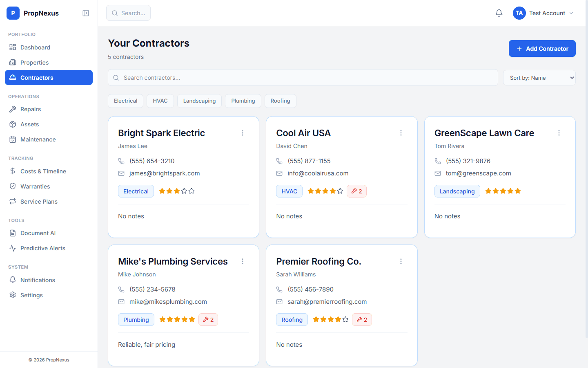Toggle the Plumbing category filter
This screenshot has height=368, width=588.
click(x=243, y=101)
